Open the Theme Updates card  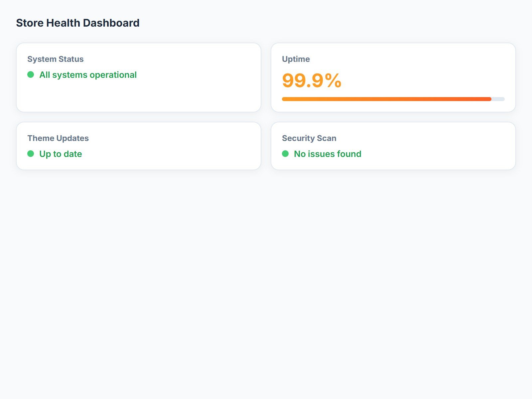coord(139,146)
